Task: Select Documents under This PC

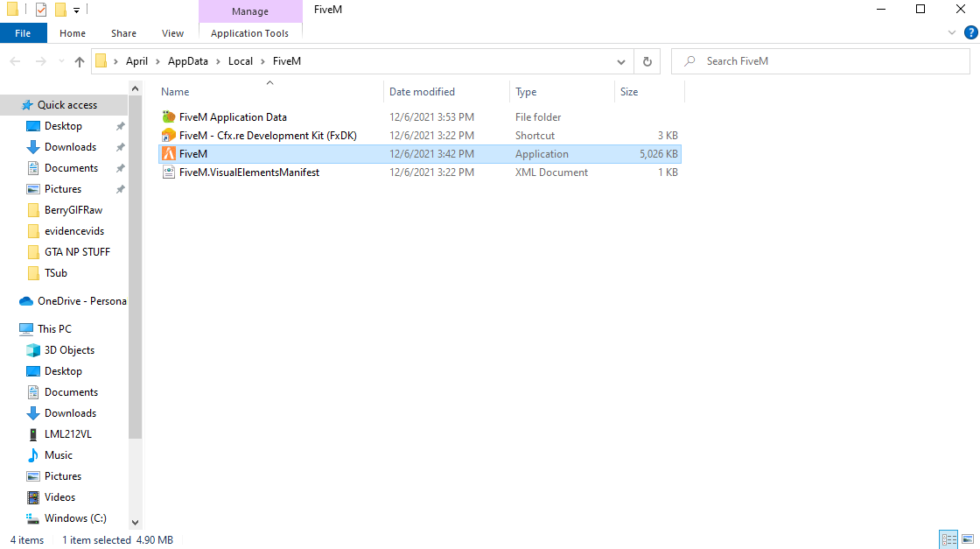Action: (71, 392)
